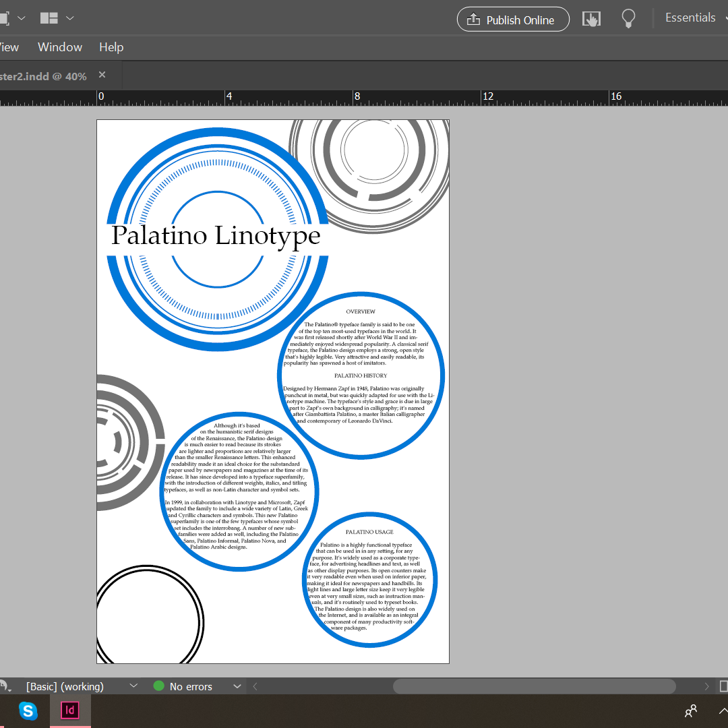Image resolution: width=728 pixels, height=728 pixels.
Task: Click the green No errors preflight indicator
Action: pyautogui.click(x=159, y=686)
